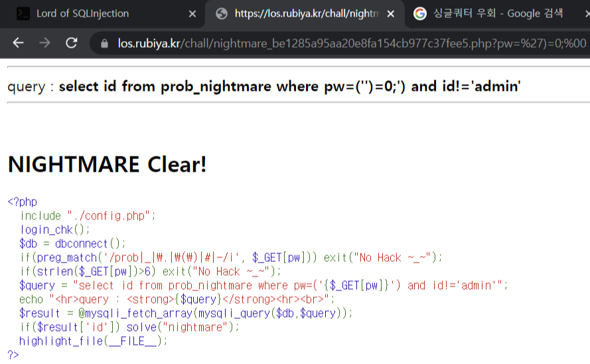Click the closing '?>' PHP tag
Screen dimensions: 590x364
coord(13,355)
